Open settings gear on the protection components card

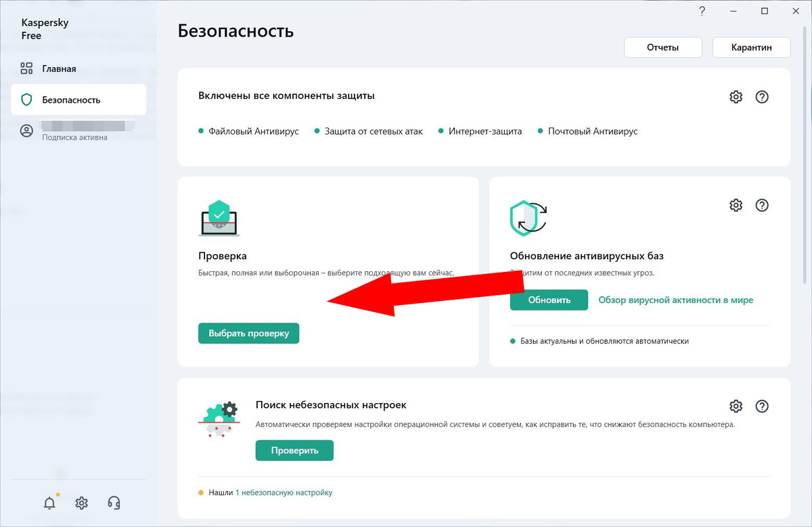[736, 97]
